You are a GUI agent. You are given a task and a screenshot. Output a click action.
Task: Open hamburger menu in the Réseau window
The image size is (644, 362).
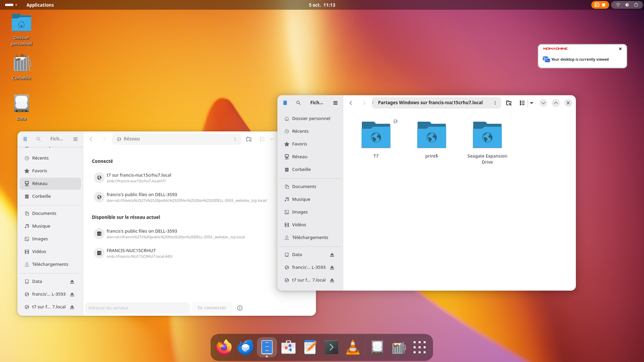(x=75, y=139)
